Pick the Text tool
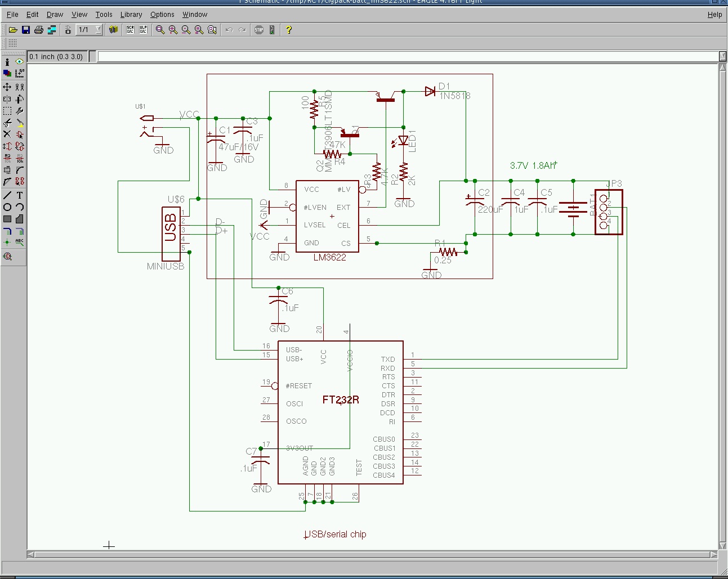 click(20, 195)
